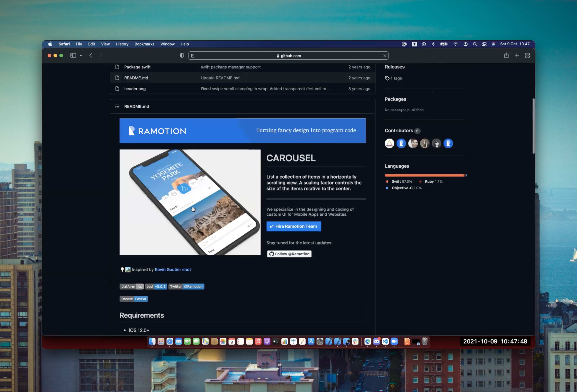The width and height of the screenshot is (577, 392).
Task: Open Discord from the Dock
Action: [x=376, y=342]
